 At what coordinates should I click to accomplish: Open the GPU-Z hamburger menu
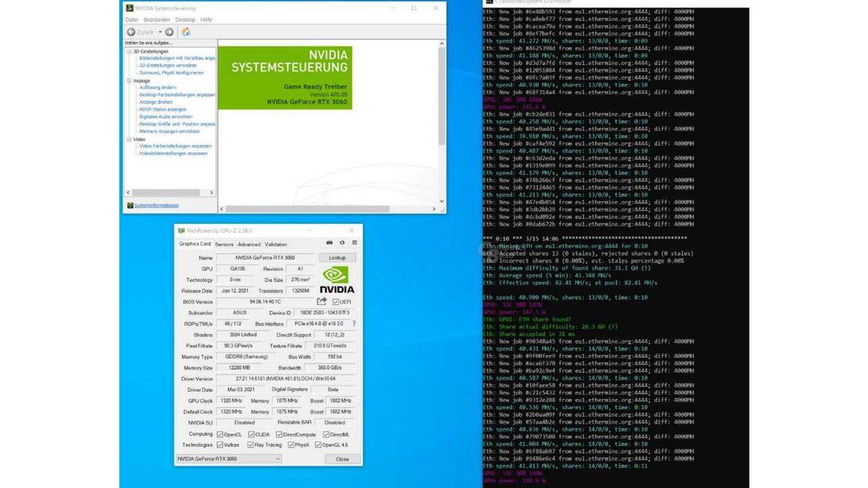354,244
